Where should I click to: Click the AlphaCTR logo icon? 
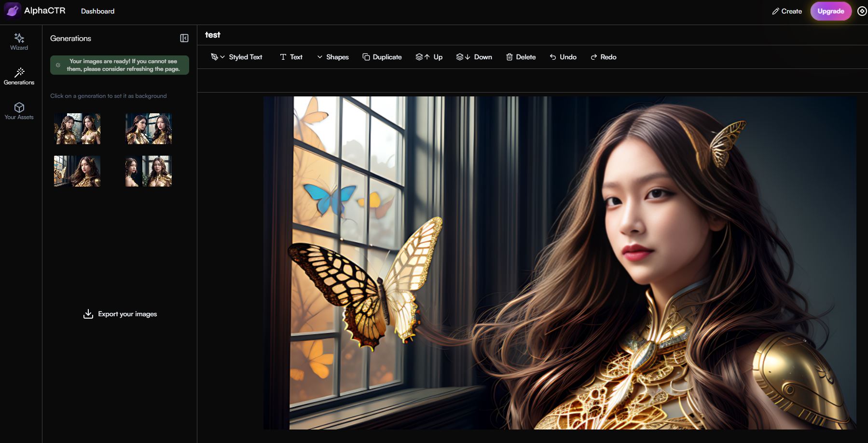(12, 11)
